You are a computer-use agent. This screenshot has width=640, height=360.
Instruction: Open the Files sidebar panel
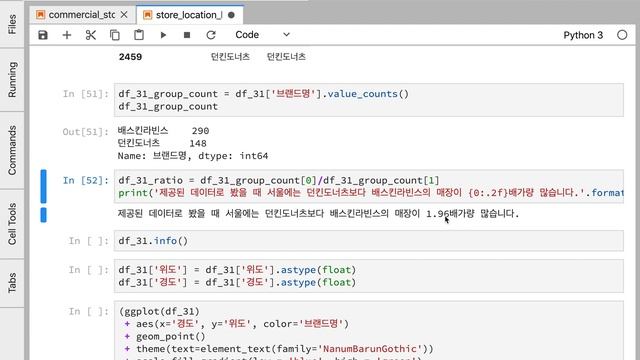click(x=12, y=24)
